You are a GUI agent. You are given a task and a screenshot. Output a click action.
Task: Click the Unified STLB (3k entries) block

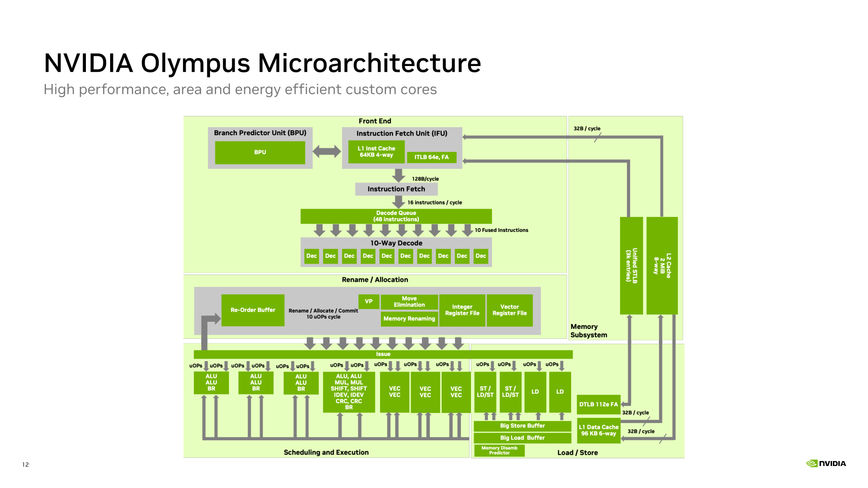click(631, 266)
